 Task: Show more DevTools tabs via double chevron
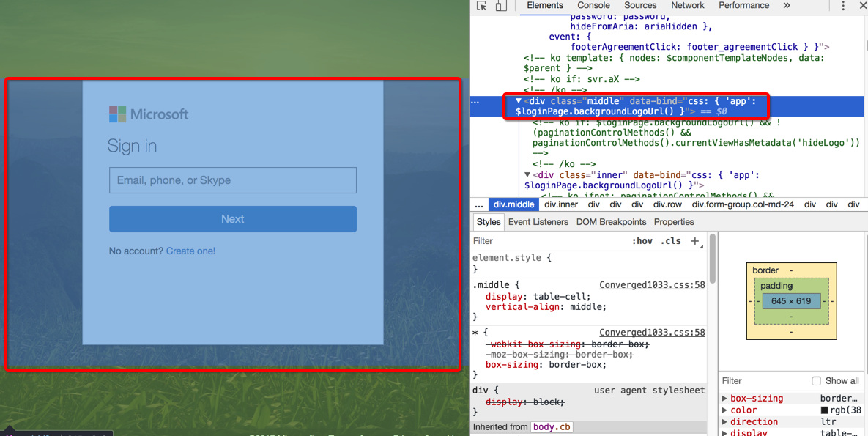pyautogui.click(x=787, y=6)
